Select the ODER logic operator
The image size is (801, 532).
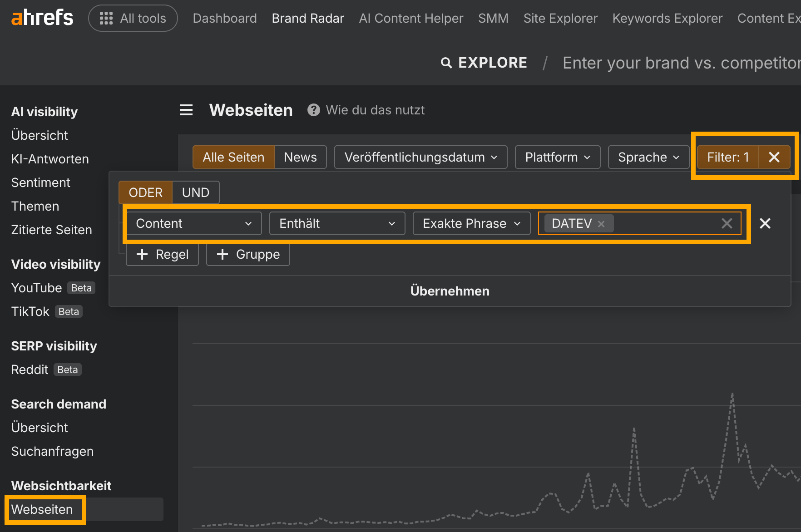(145, 192)
